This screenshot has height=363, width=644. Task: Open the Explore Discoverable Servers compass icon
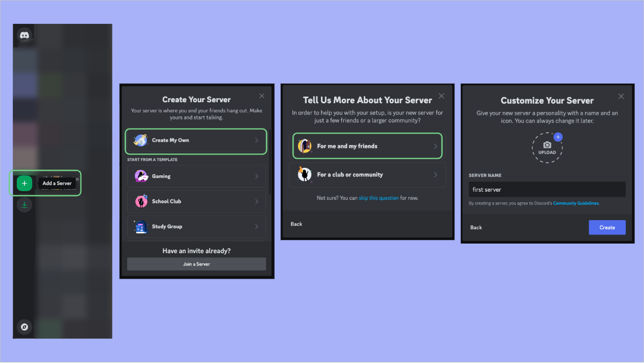24,326
